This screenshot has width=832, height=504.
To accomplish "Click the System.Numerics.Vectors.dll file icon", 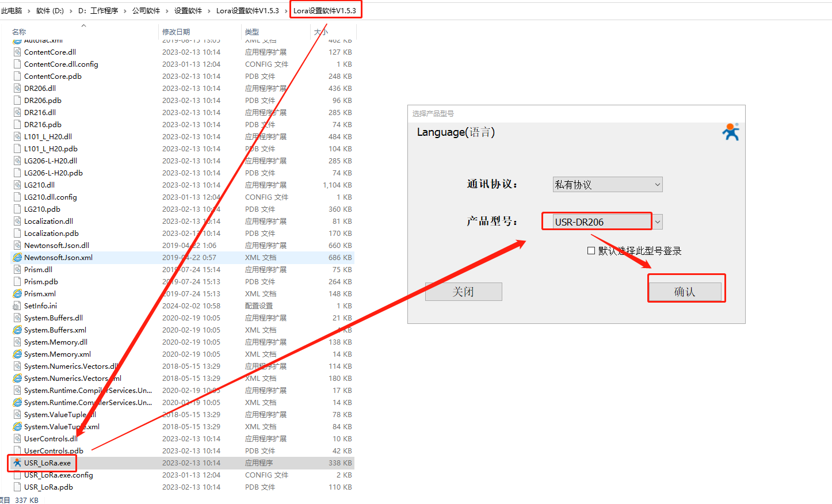I will click(17, 366).
